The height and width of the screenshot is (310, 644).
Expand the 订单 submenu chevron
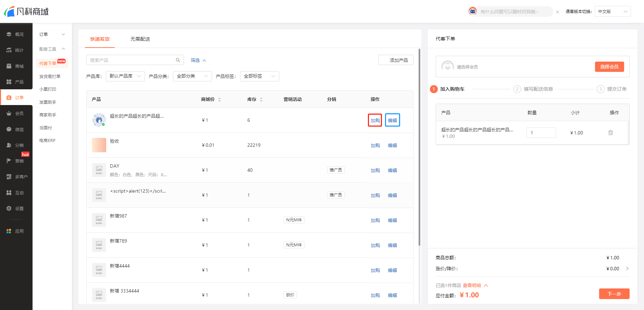click(63, 34)
